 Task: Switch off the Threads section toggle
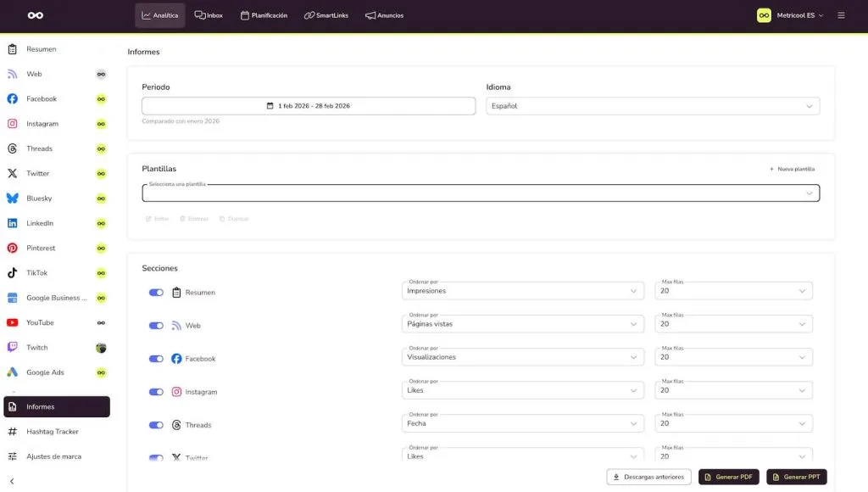coord(156,425)
